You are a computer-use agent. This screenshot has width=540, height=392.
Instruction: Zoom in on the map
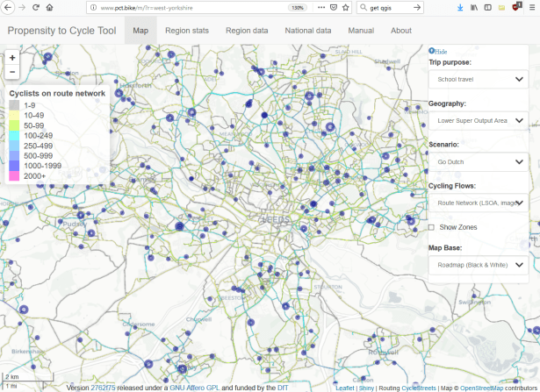pyautogui.click(x=12, y=58)
